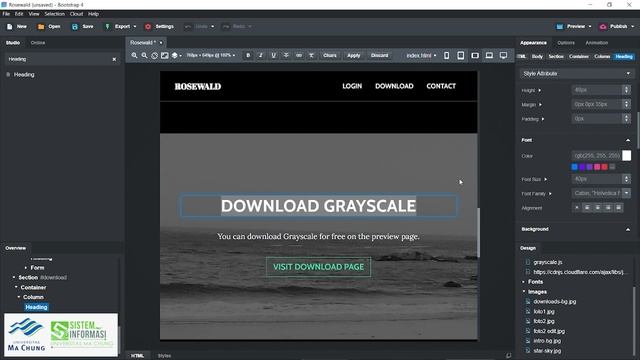The width and height of the screenshot is (640, 360).
Task: Save the design using the Save icon
Action: (x=75, y=27)
